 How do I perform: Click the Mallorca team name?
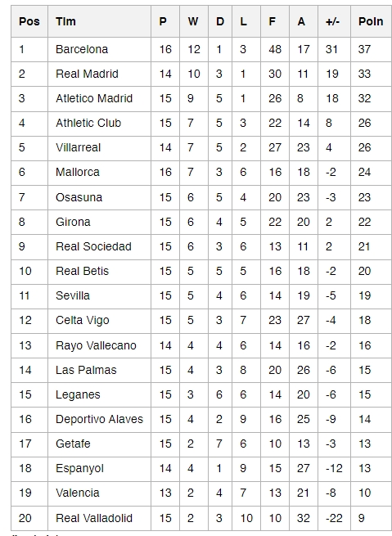(x=78, y=172)
